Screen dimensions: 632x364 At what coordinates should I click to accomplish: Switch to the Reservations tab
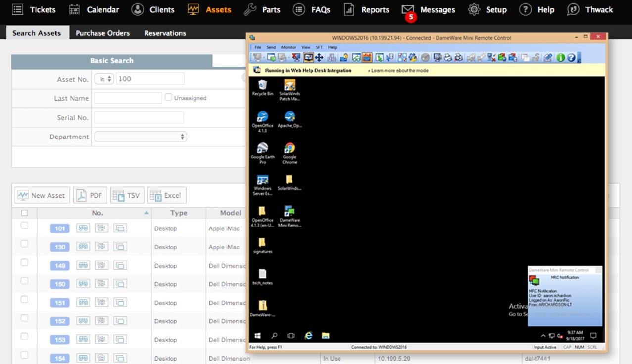tap(165, 33)
